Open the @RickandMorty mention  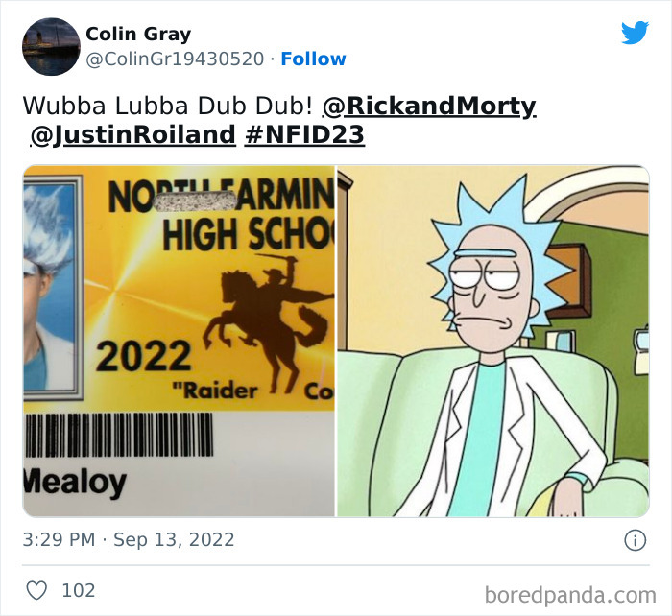429,106
